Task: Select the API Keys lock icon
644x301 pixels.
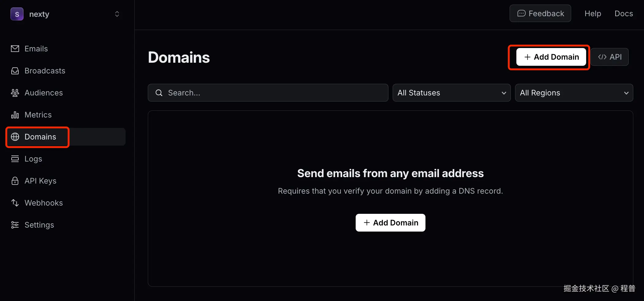Action: click(15, 181)
